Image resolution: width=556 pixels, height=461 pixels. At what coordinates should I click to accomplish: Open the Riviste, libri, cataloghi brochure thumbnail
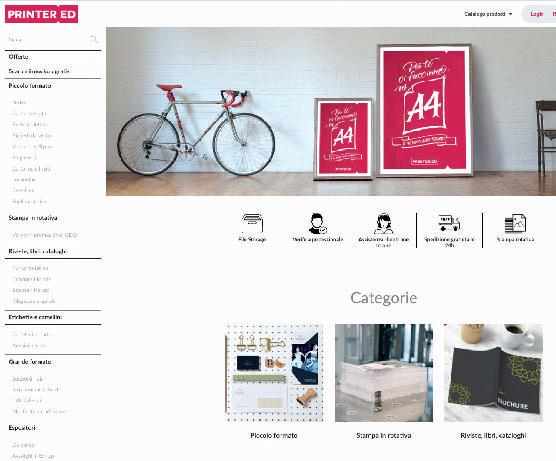[493, 373]
